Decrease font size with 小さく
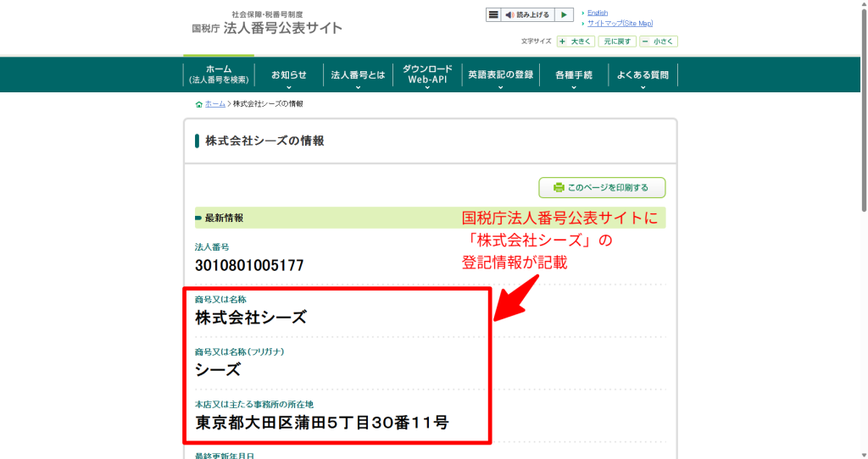 pos(658,41)
